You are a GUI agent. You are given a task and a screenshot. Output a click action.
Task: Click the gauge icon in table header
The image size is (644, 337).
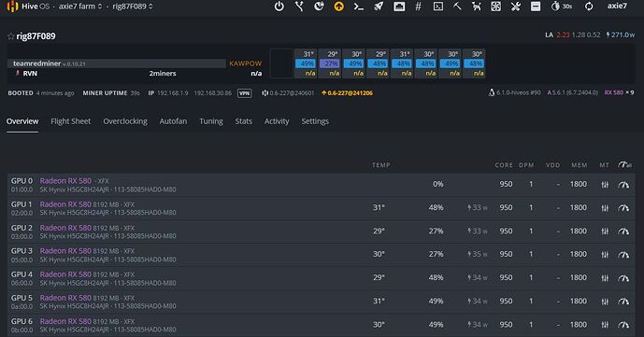[x=624, y=165]
